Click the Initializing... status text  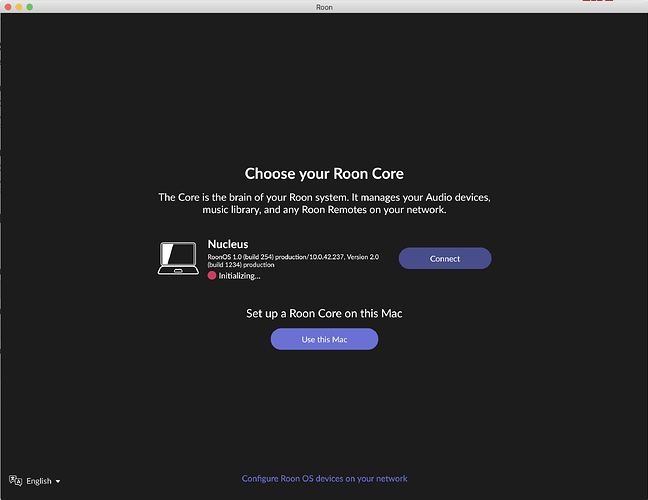[x=239, y=276]
